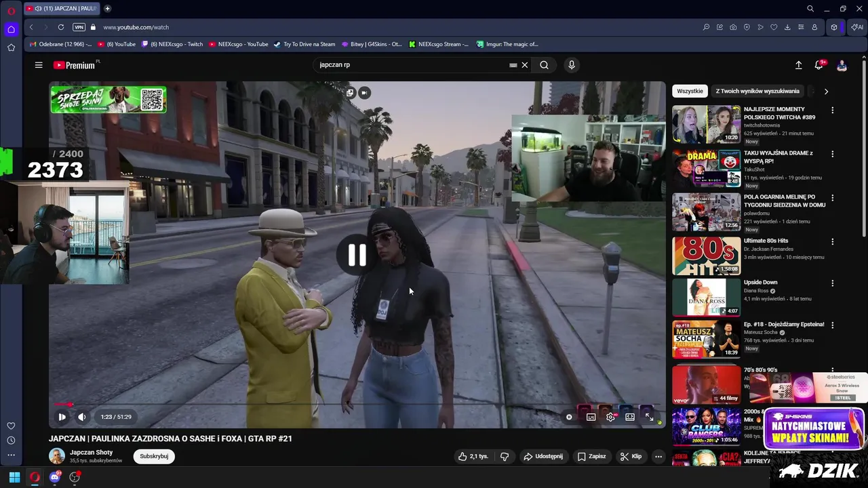Open browser downloads icon
This screenshot has width=868, height=488.
(787, 27)
